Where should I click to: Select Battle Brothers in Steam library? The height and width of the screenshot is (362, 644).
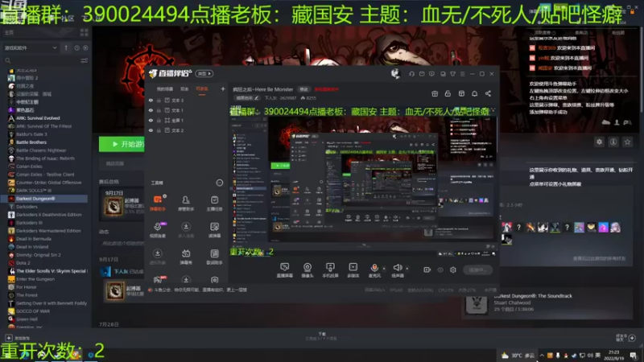coord(31,142)
